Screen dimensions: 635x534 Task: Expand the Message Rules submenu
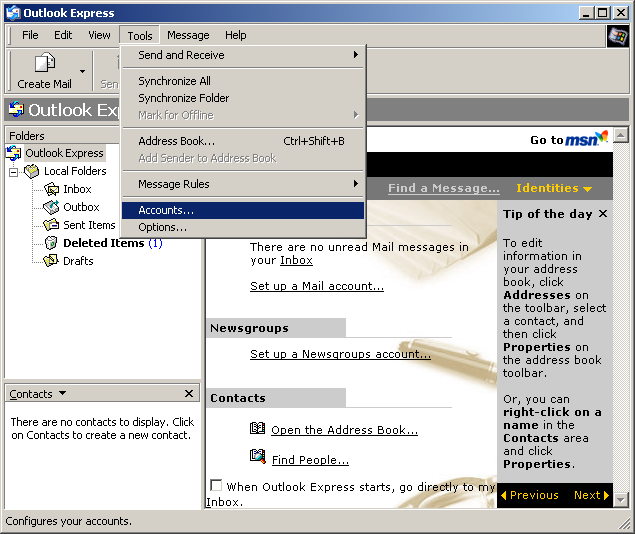tap(243, 184)
